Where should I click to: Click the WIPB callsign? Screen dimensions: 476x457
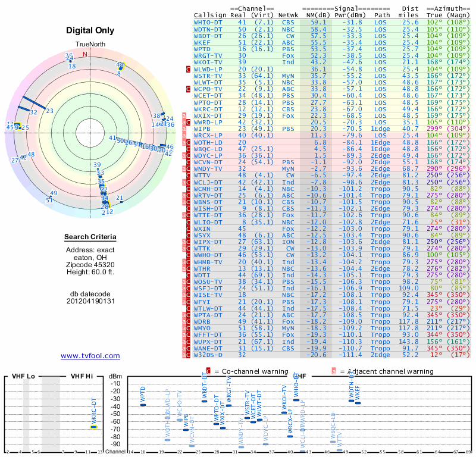202,129
